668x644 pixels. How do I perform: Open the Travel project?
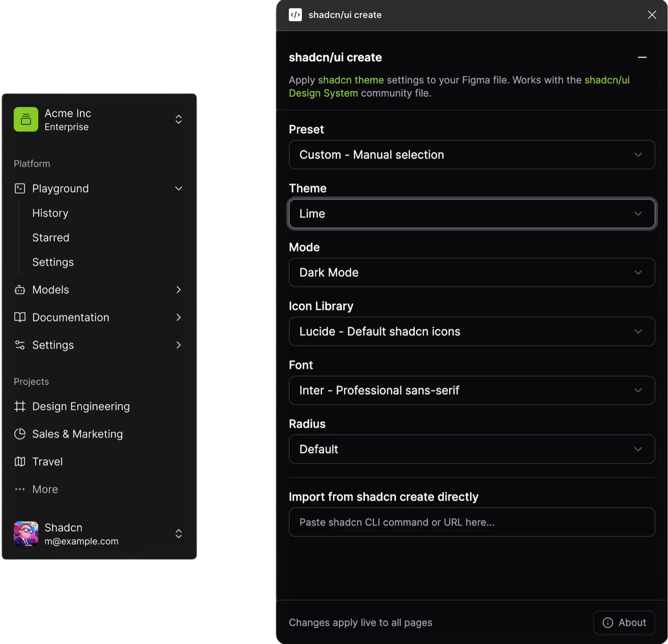tap(99, 461)
